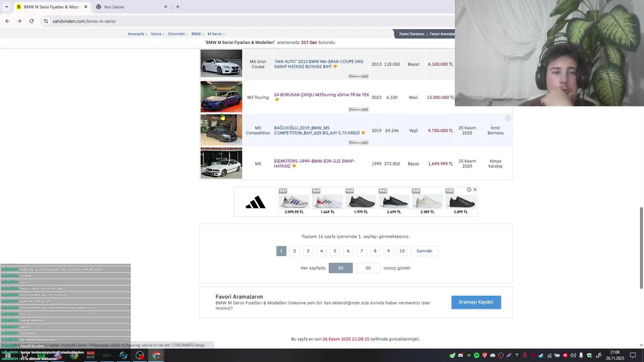Screen dimensions: 644x362
Task: Close the BMW M Serisi tab
Action: [86, 7]
